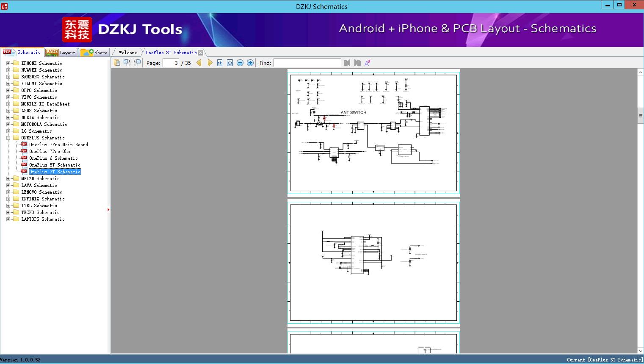
Task: Select ASUS Schematic tree item
Action: tap(39, 111)
